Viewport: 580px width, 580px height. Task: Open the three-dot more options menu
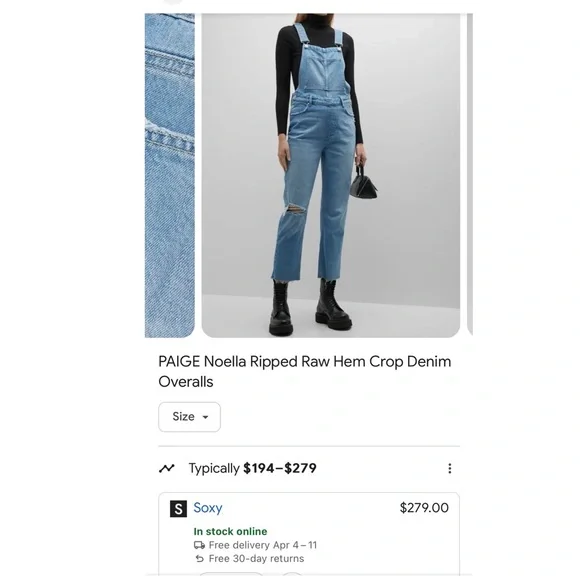click(x=449, y=468)
